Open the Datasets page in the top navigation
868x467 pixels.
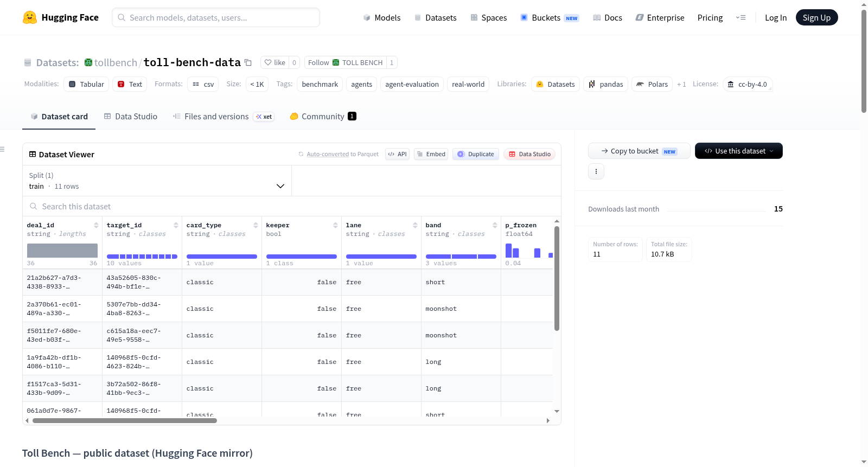tap(436, 18)
